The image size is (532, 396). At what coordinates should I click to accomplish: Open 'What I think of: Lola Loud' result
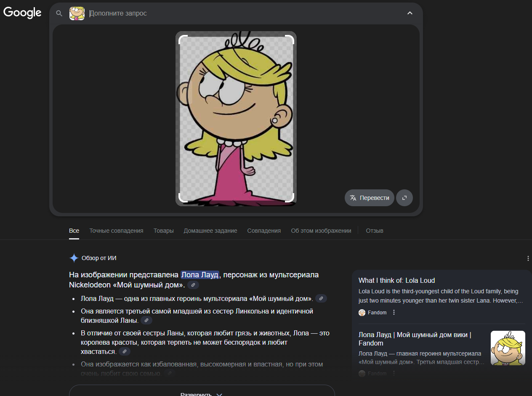[x=396, y=280]
